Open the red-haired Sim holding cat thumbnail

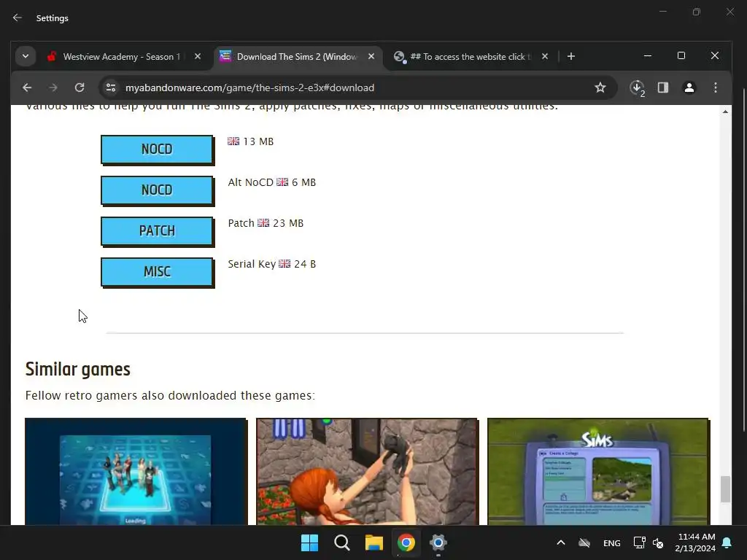click(367, 472)
